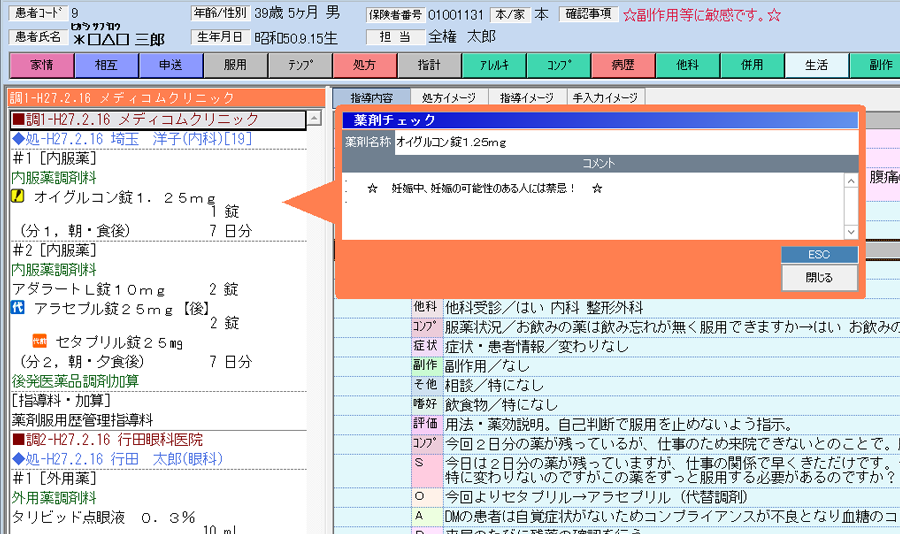Click the 保険者番号 value 01001131
The height and width of the screenshot is (534, 900).
[x=456, y=14]
